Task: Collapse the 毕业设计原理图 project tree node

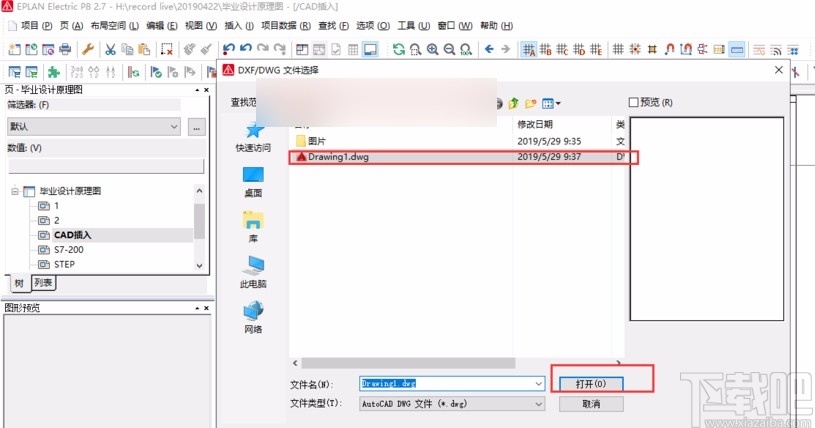Action: coord(15,191)
